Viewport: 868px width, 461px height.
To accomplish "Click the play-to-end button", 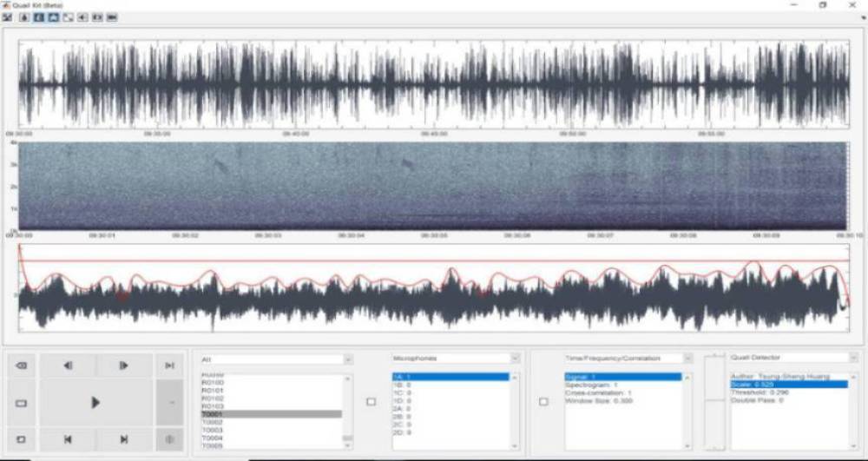I will [x=170, y=366].
